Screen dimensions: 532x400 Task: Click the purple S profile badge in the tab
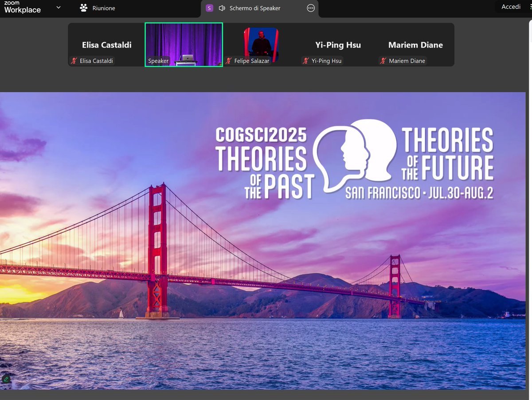(209, 8)
